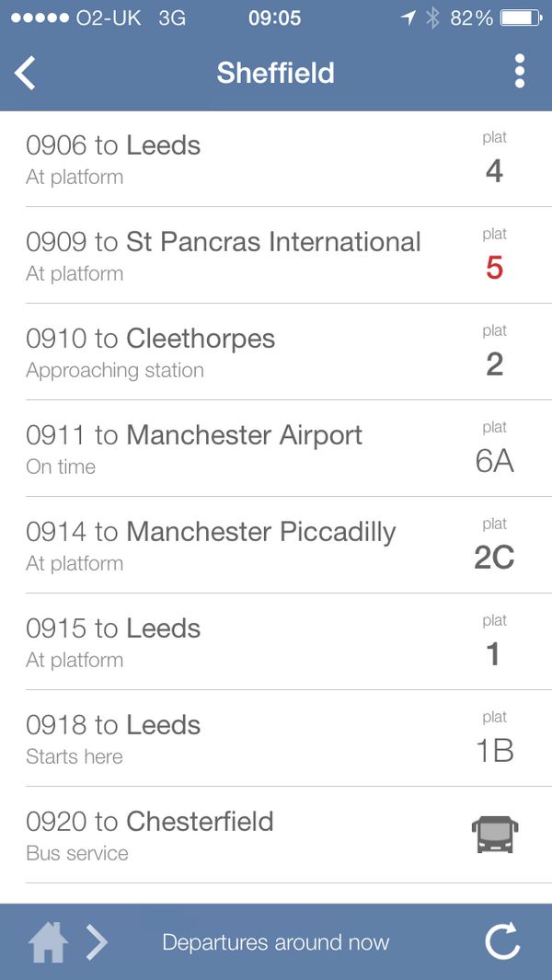
Task: Open 0920 to Chesterfield bus service
Action: (230, 836)
